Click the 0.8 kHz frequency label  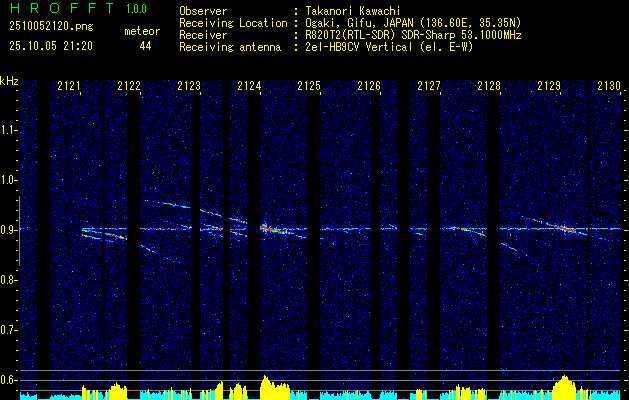point(8,280)
